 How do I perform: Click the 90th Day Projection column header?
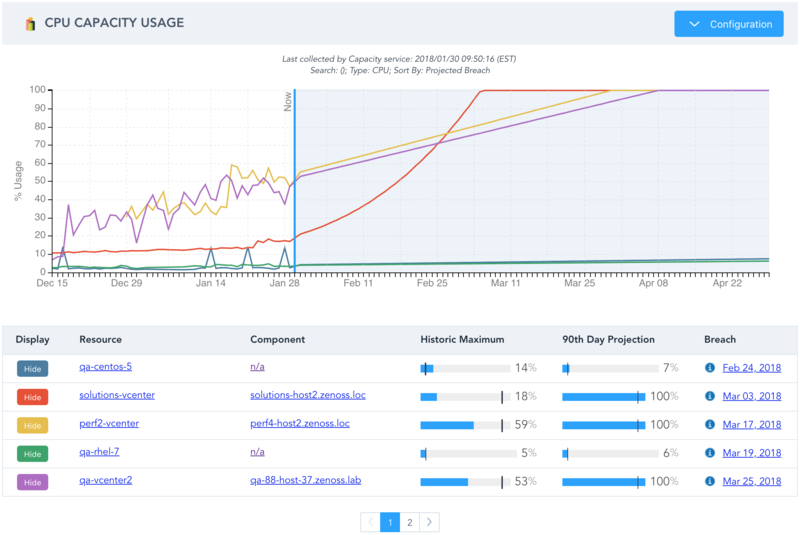pos(608,340)
